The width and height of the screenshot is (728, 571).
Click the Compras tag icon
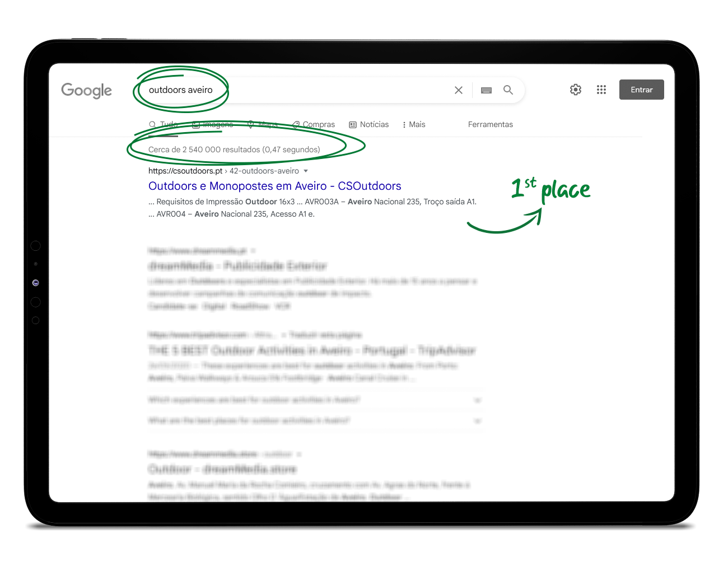tap(296, 125)
